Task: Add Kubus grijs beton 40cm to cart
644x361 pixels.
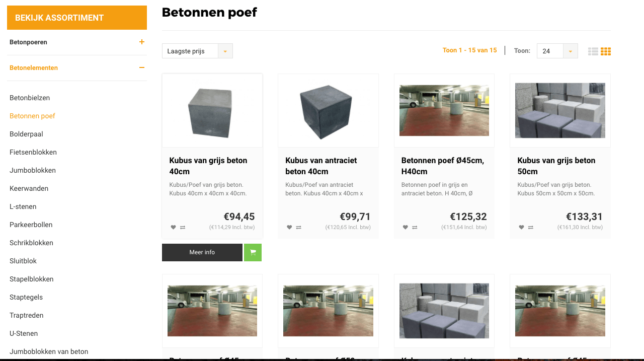Action: point(253,252)
